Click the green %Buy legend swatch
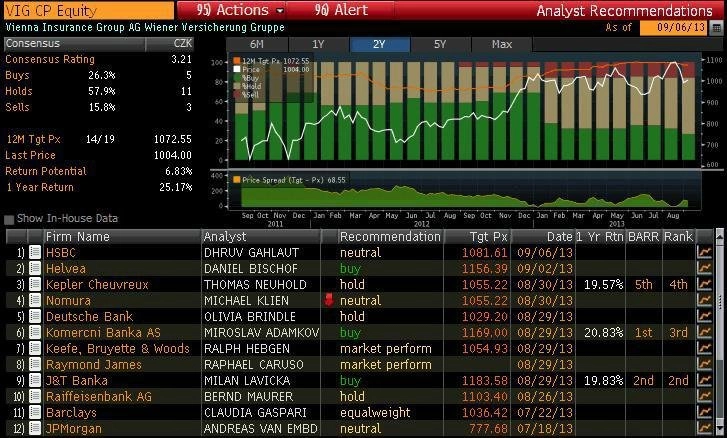 [x=236, y=78]
